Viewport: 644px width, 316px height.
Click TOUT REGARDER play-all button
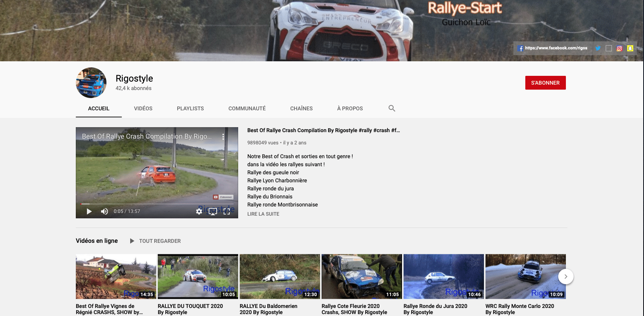[155, 241]
